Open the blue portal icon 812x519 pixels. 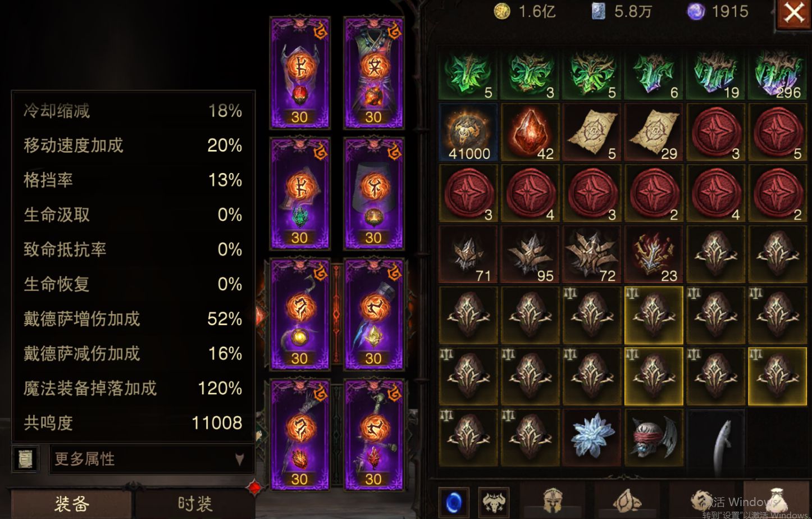(454, 501)
